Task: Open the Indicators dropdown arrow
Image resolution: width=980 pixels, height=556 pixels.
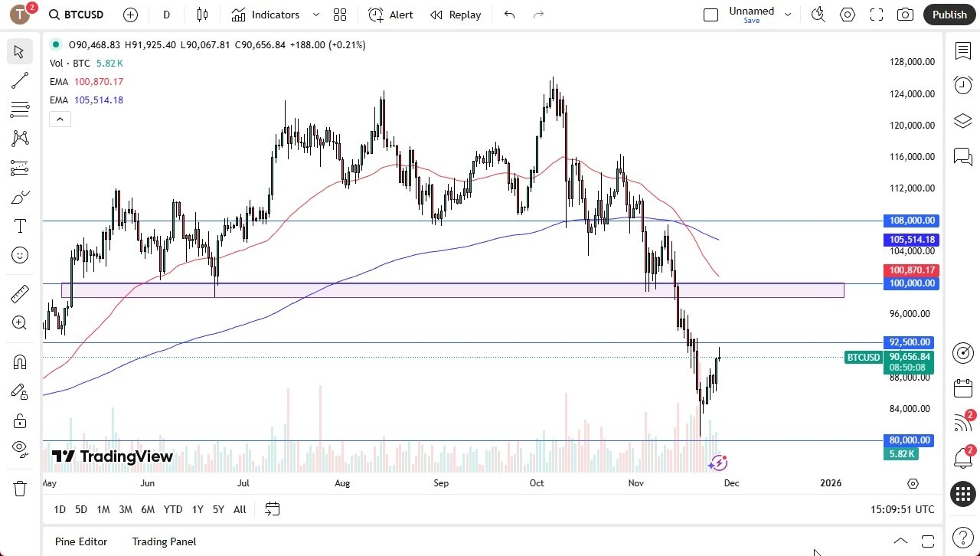Action: tap(315, 14)
